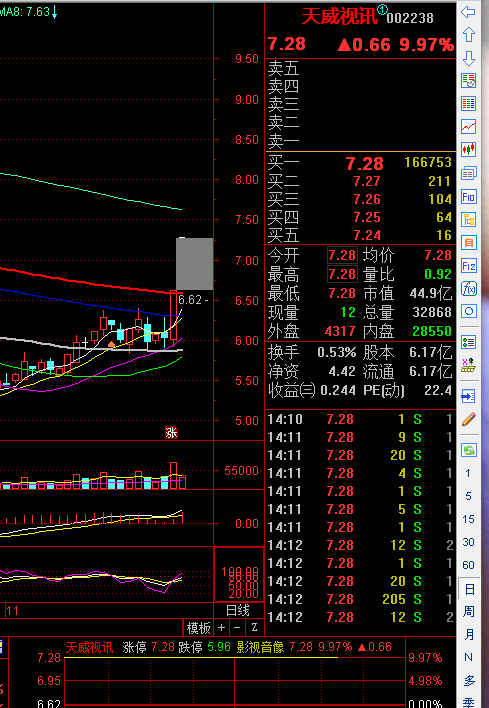Click the gray price range box

pos(195,264)
